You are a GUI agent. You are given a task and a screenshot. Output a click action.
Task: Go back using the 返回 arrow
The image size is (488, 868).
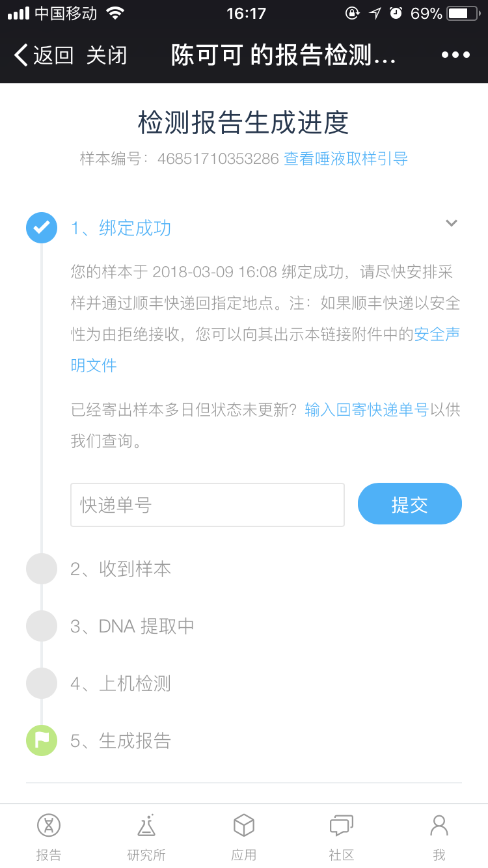[x=44, y=55]
